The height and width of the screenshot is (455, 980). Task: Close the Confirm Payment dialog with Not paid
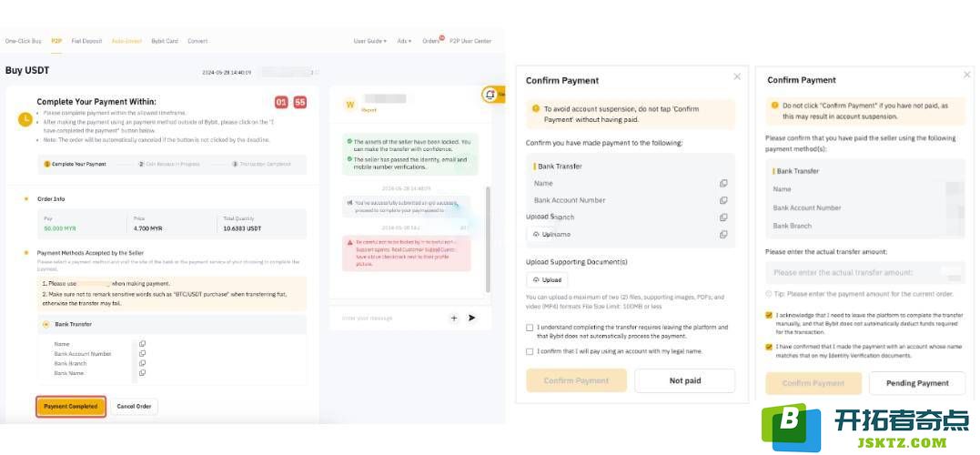click(737, 76)
